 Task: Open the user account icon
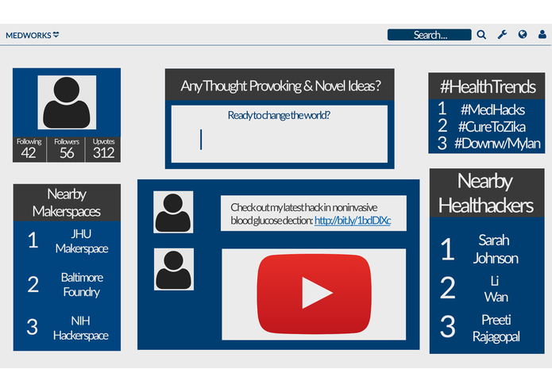542,34
